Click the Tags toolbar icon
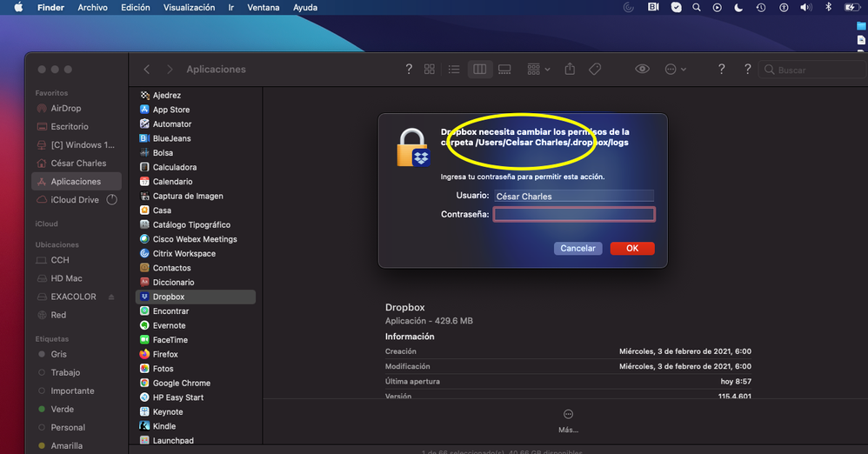This screenshot has width=868, height=454. [x=595, y=70]
